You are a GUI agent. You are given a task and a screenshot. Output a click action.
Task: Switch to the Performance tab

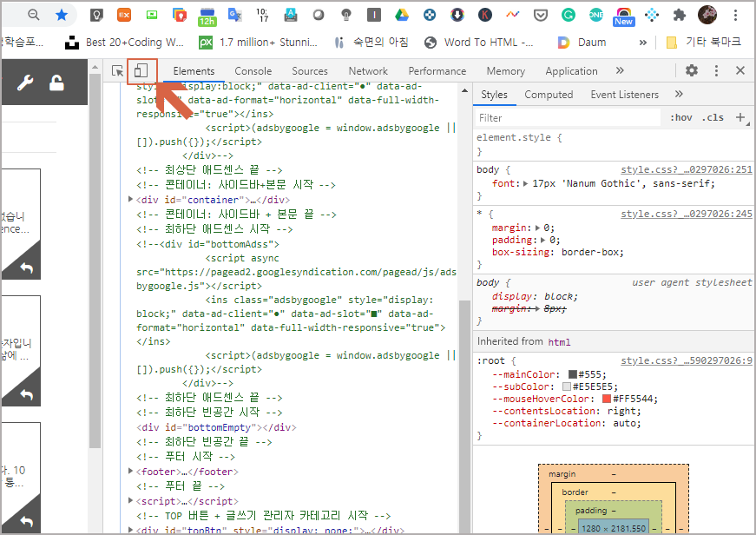point(437,71)
